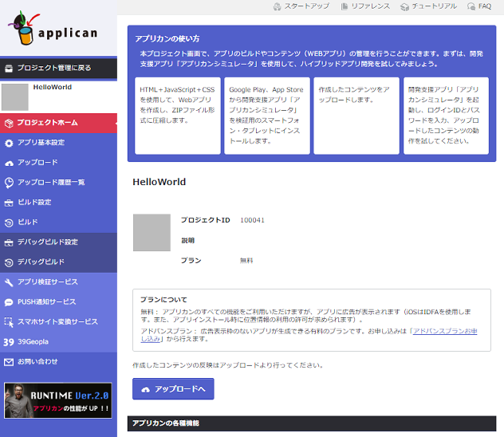Click the お問い合わせ envelope icon
This screenshot has width=504, height=437.
tap(9, 362)
